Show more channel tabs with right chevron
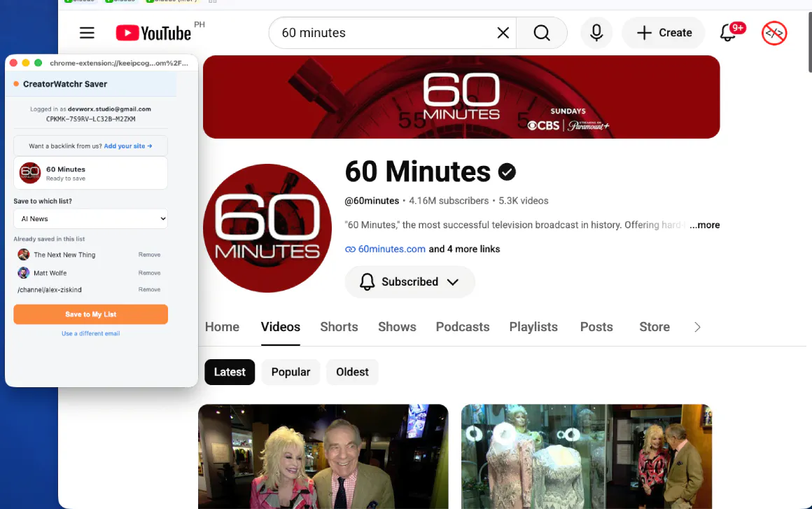 click(697, 327)
